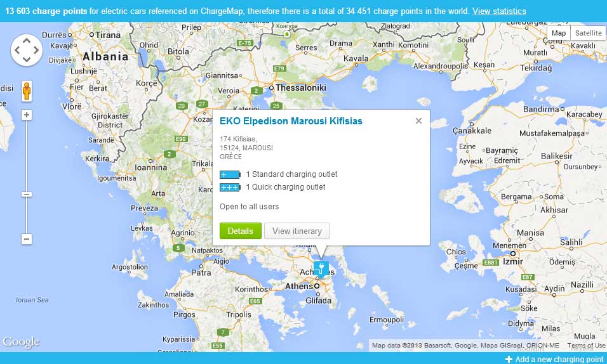Click the blue charging station marker near Athens
The height and width of the screenshot is (364, 607).
(321, 267)
